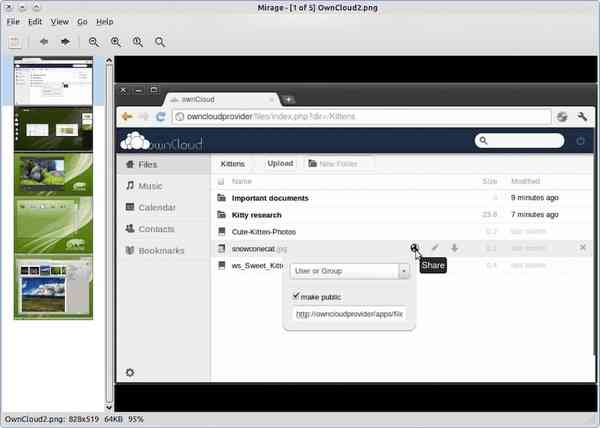Select the last thumbnail in the sidebar
Viewport: 600px width, 428px height.
pos(53,287)
